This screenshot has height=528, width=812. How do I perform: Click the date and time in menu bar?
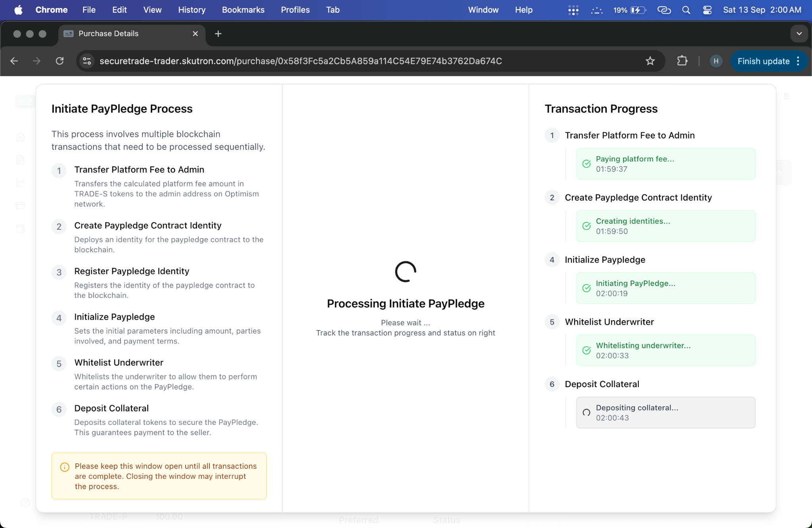(x=762, y=10)
